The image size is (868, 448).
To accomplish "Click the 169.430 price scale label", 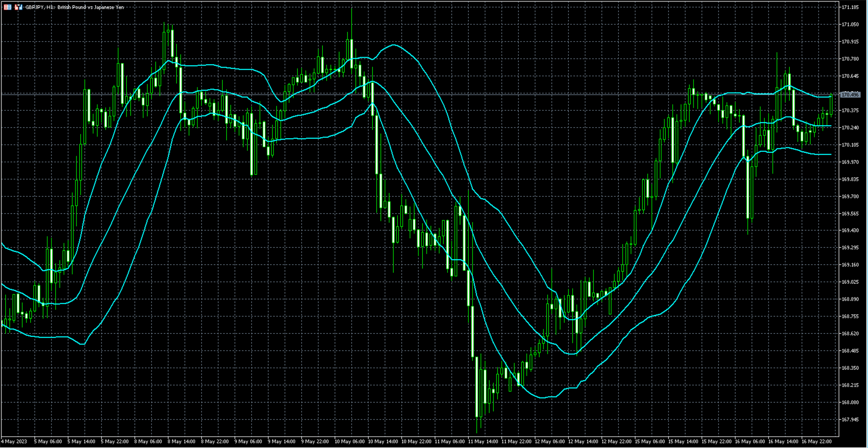I will tap(850, 231).
